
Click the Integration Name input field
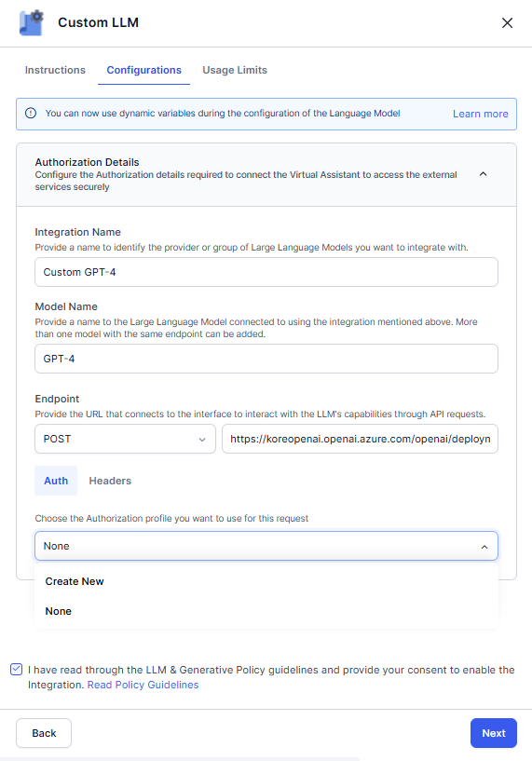(x=266, y=272)
